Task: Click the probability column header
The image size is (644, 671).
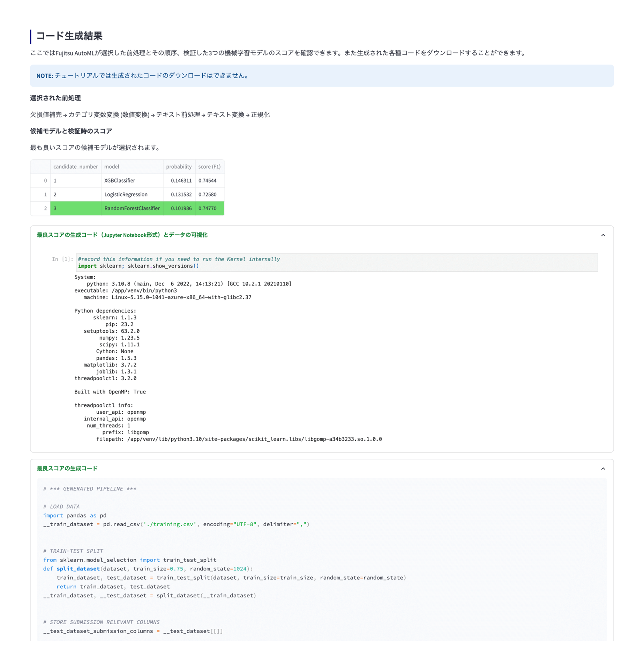Action: tap(179, 167)
